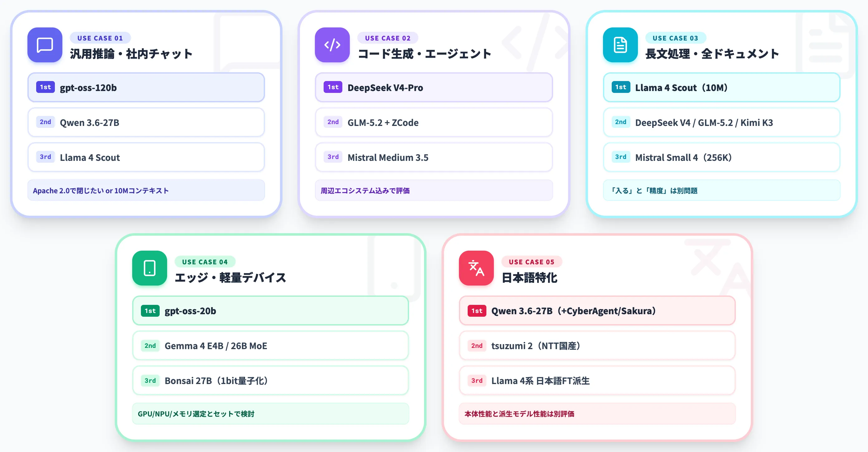This screenshot has width=868, height=452.
Task: Select the Llama 4系 日本語FT派生 row
Action: click(597, 381)
